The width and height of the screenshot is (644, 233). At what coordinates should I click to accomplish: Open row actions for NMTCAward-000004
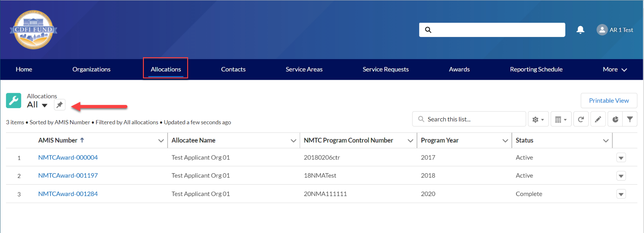[x=621, y=158]
